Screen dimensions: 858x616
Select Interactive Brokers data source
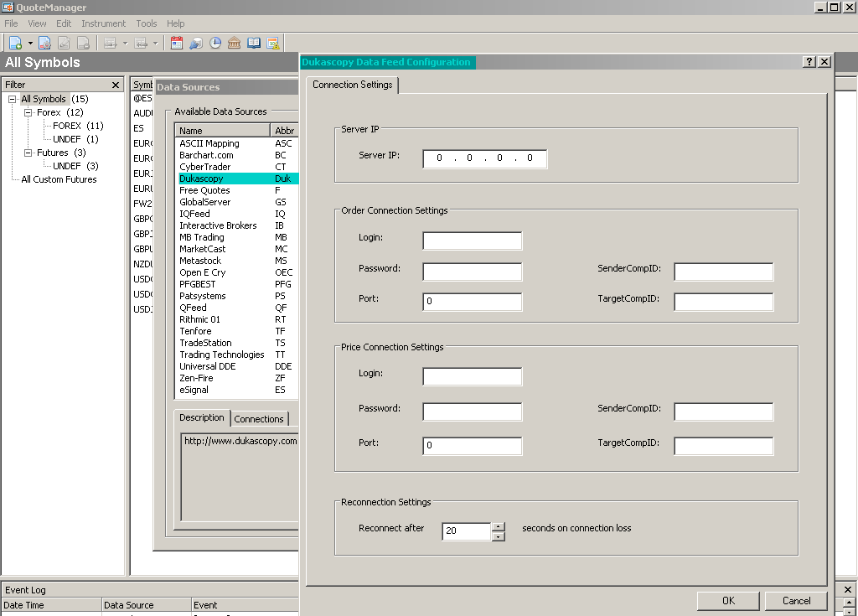(x=238, y=225)
